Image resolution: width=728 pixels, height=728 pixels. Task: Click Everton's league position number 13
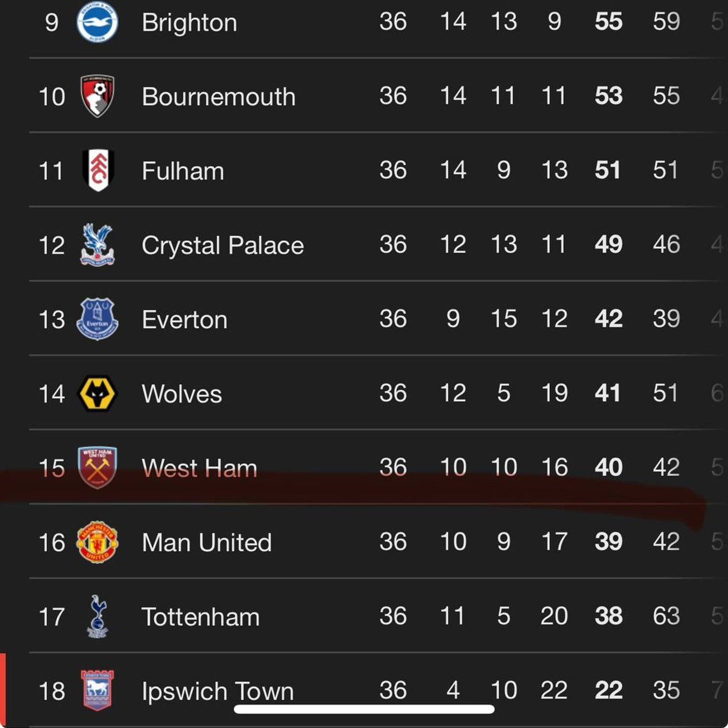(x=51, y=320)
